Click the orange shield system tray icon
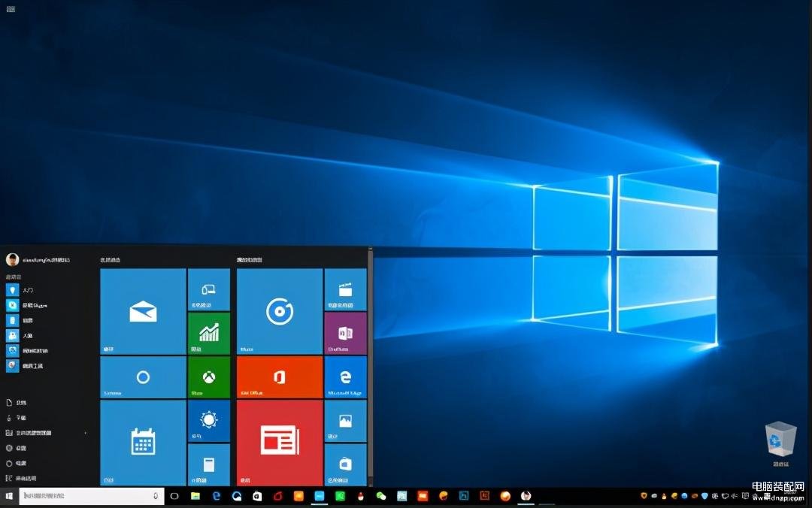Image resolution: width=812 pixels, height=508 pixels. [x=644, y=496]
